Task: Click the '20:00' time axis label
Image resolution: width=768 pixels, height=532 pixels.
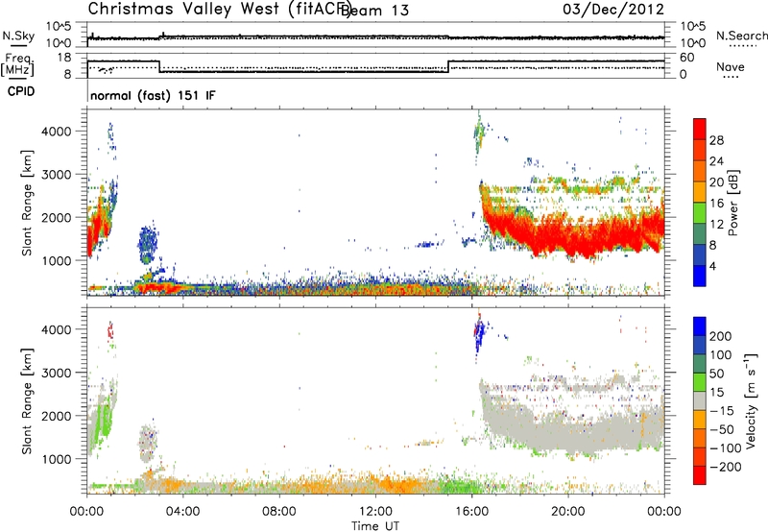Action: (568, 512)
